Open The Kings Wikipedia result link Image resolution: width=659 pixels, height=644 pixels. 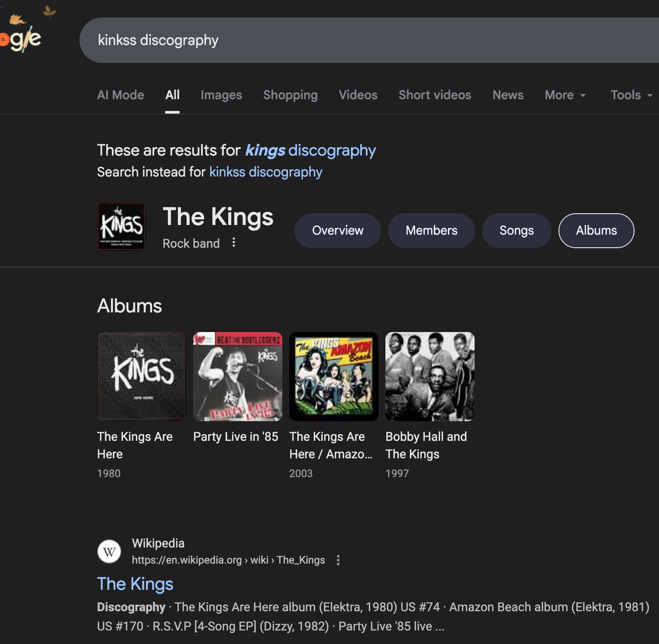[135, 584]
